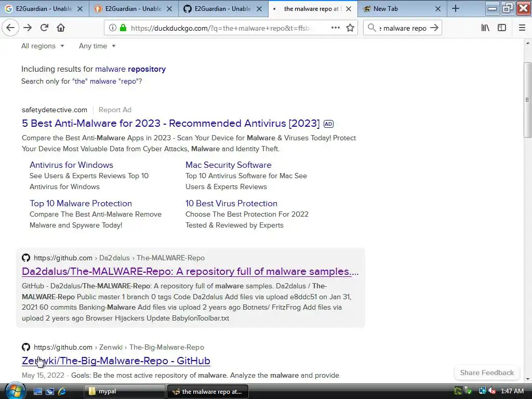Open the Library bookshelf icon
Viewport: 532px width, 399px height.
[x=486, y=28]
